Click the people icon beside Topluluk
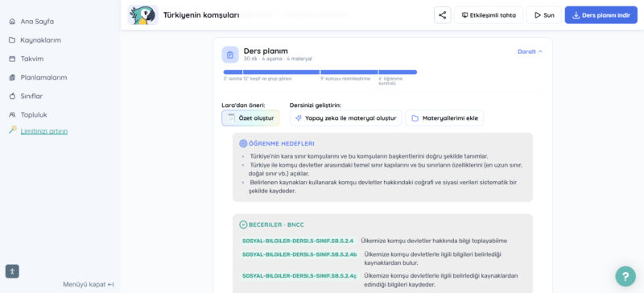644x293 pixels. click(12, 114)
